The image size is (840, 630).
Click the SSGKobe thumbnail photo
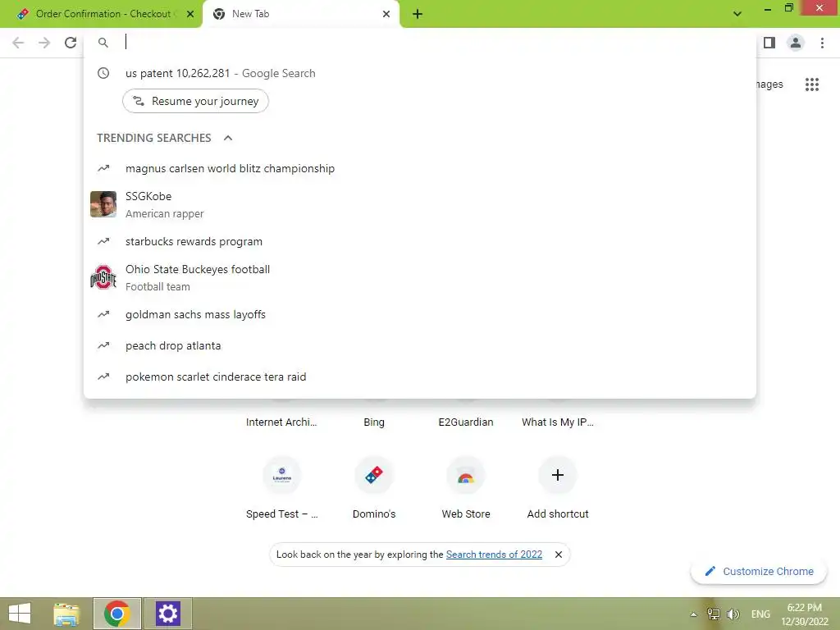[103, 204]
